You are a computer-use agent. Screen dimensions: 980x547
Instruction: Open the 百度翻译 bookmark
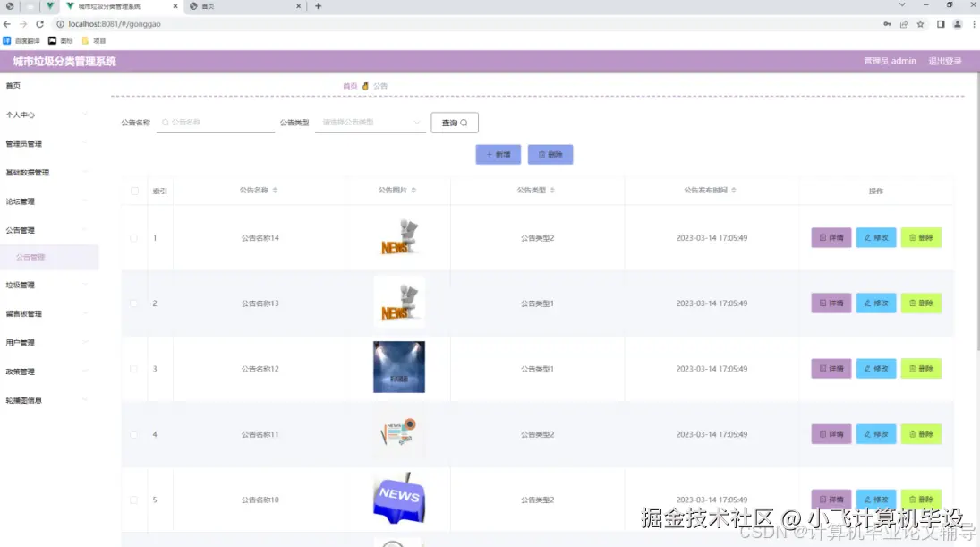click(21, 40)
